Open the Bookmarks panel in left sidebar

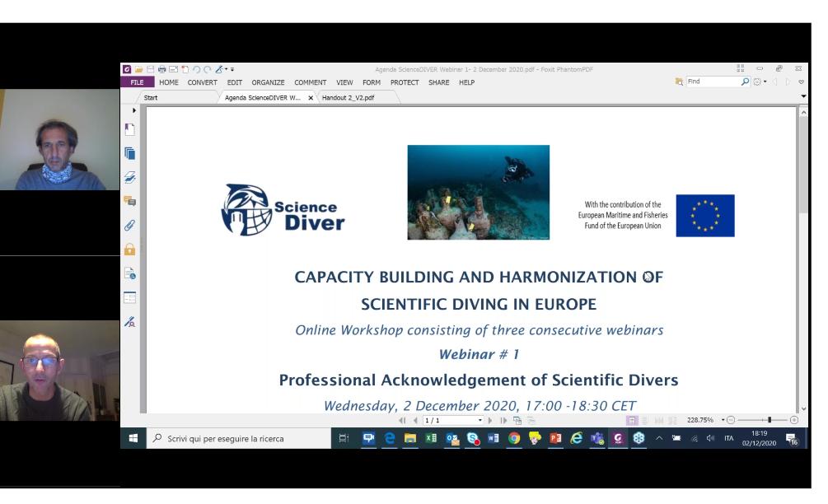point(130,129)
